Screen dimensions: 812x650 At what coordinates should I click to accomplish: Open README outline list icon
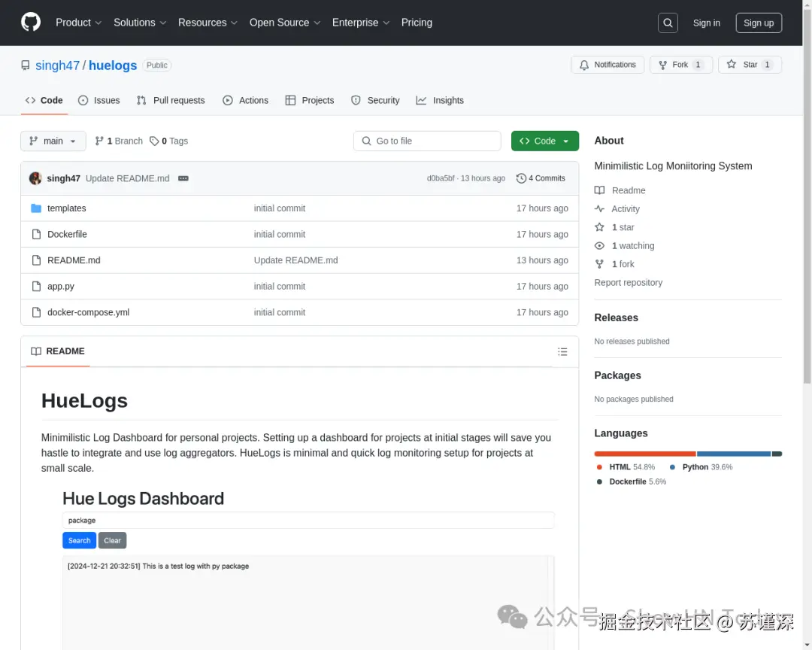point(562,352)
